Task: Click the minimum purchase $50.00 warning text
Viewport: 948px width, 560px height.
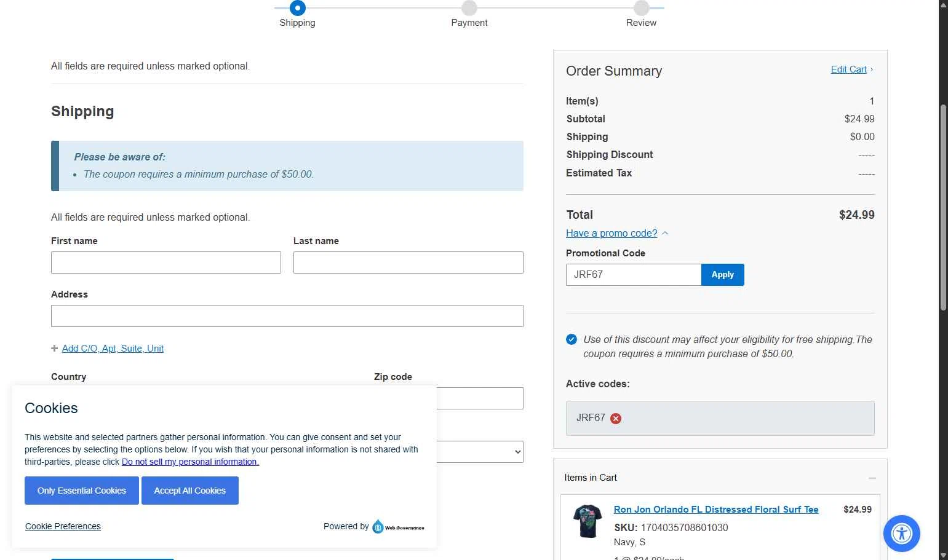Action: click(199, 175)
